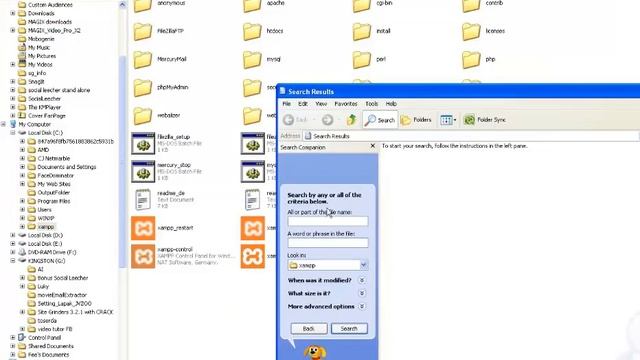Open the Favorites menu
Image resolution: width=640 pixels, height=360 pixels.
pos(346,104)
